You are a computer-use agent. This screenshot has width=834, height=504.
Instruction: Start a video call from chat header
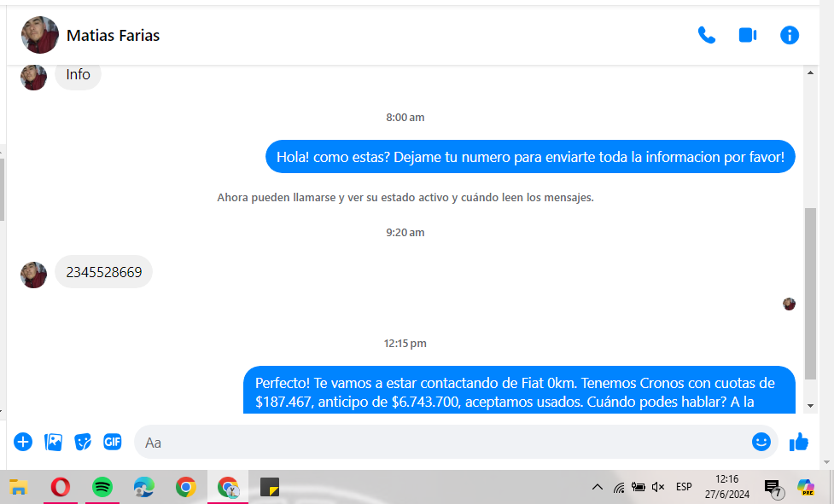tap(748, 35)
